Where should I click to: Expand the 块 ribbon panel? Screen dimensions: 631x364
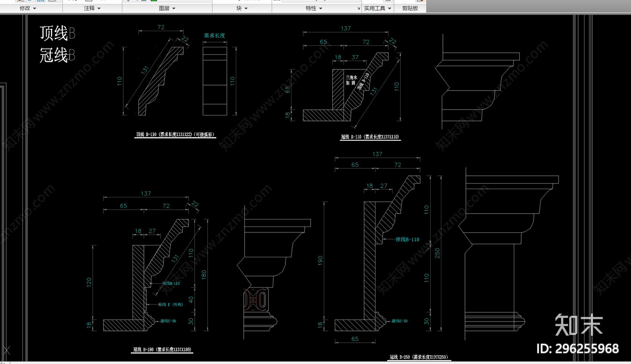point(242,8)
